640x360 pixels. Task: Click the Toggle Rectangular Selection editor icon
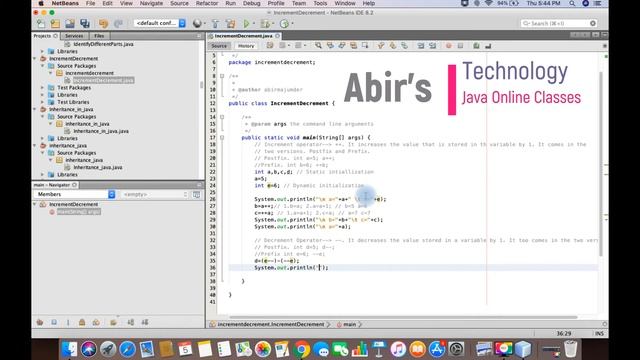(x=365, y=46)
